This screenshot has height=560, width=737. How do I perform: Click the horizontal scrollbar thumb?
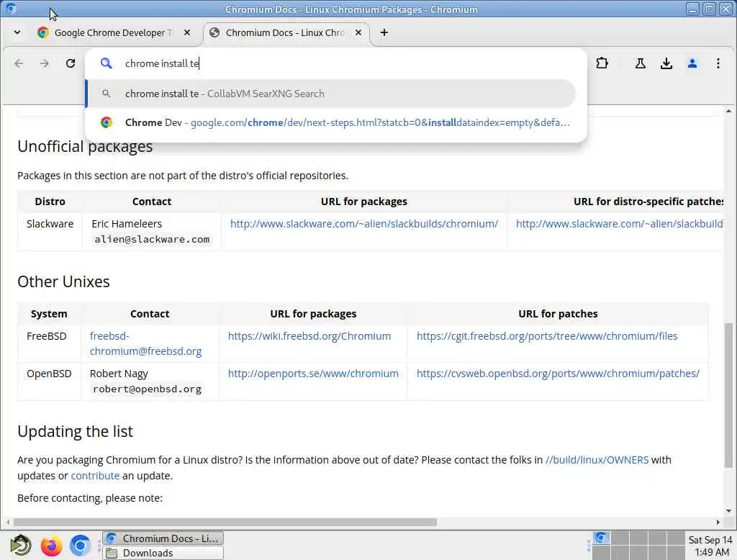[225, 523]
